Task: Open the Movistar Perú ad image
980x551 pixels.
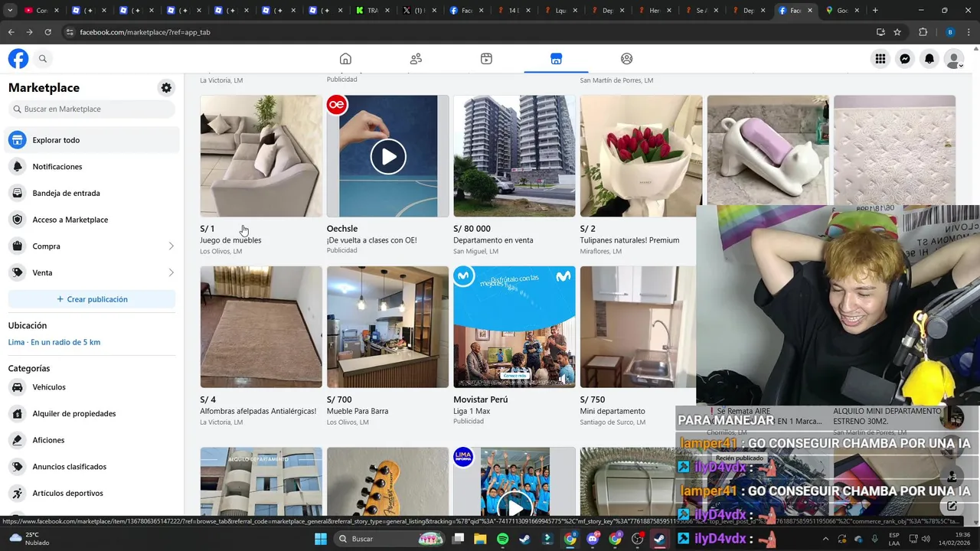Action: point(514,327)
